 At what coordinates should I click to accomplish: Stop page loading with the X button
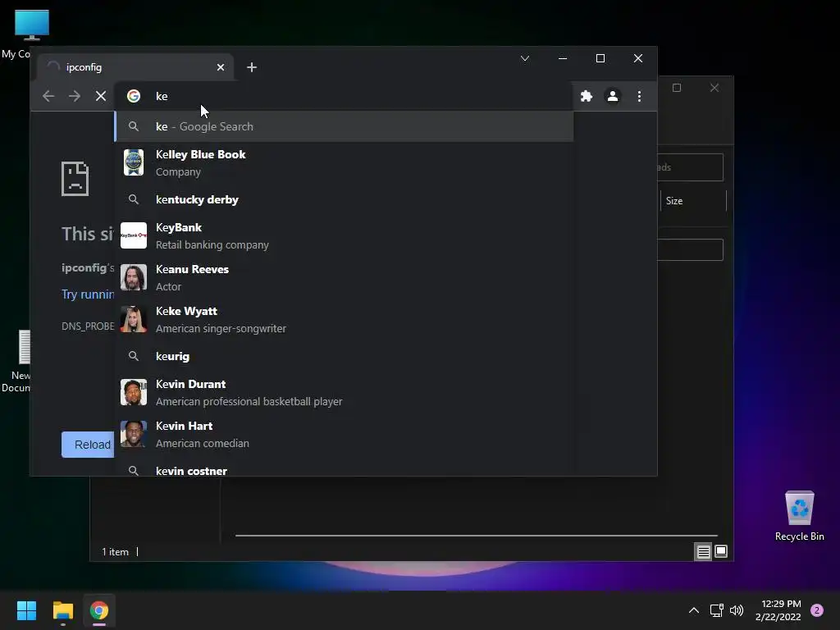click(x=101, y=96)
